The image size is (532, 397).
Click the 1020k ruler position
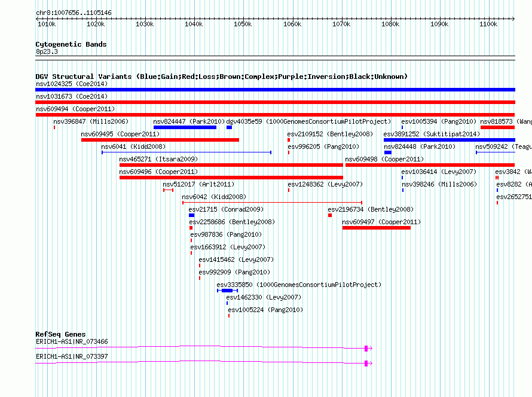[96, 24]
